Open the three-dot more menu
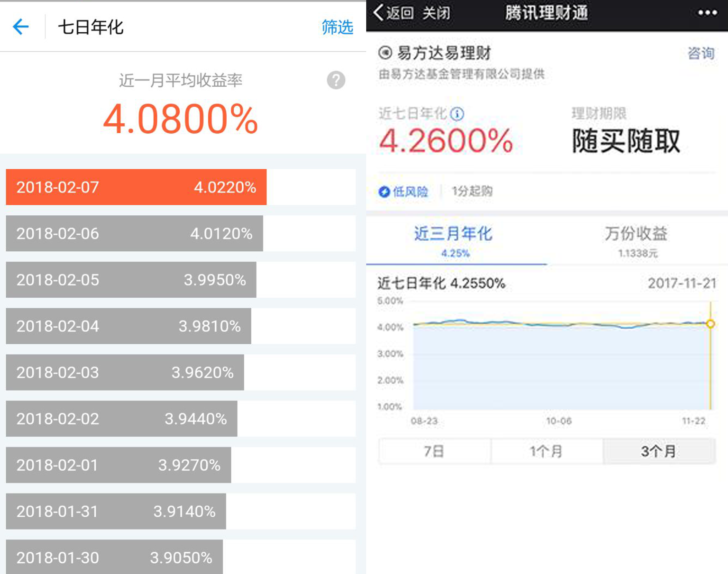Image resolution: width=728 pixels, height=574 pixels. 707,13
